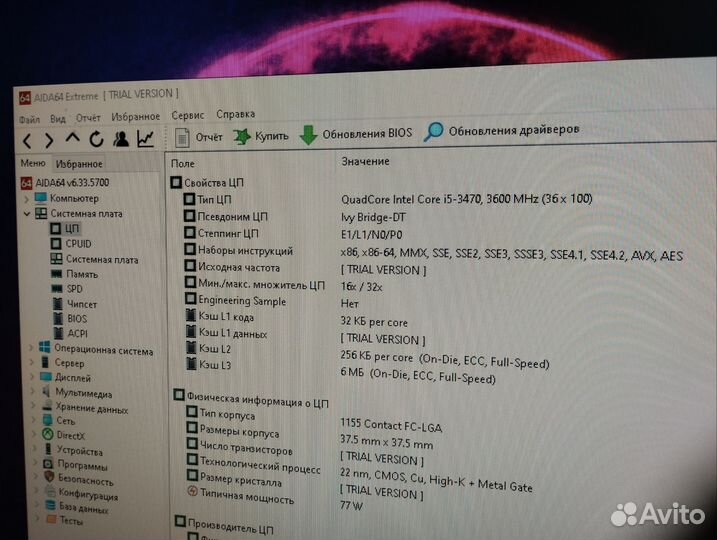Screen dimensions: 717x540
Task: Expand the Сервер node
Action: [x=32, y=363]
